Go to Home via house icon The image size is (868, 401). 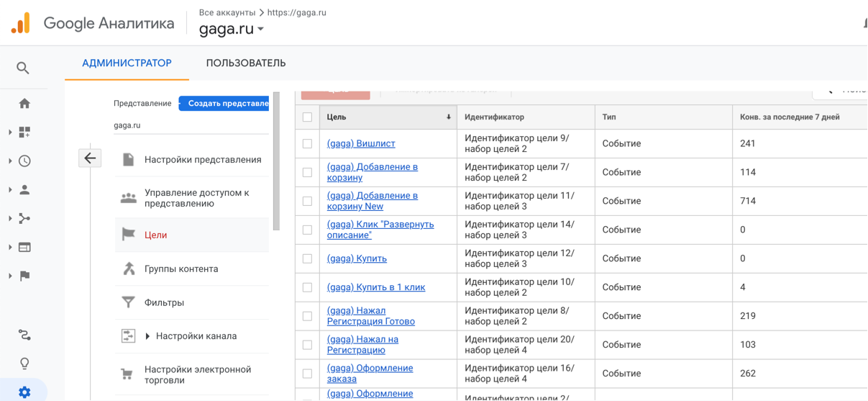24,104
